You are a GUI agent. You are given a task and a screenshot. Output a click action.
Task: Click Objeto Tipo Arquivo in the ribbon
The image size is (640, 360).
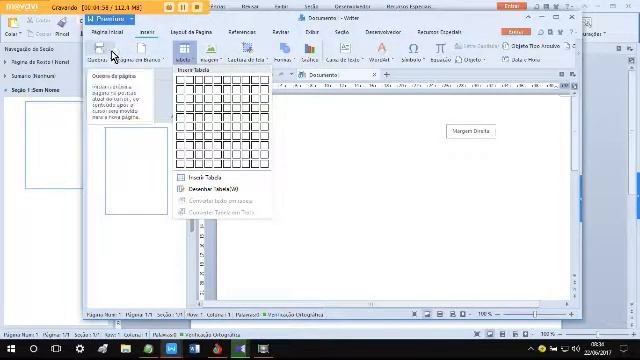click(531, 46)
